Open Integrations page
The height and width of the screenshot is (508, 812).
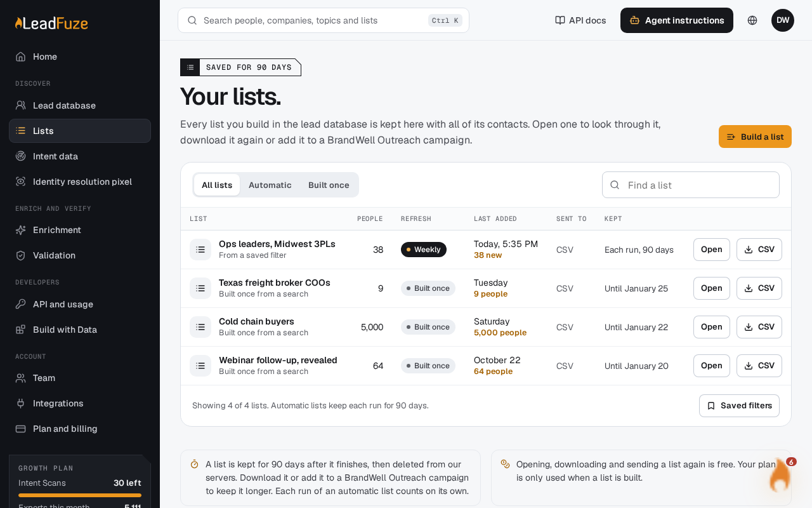click(80, 403)
